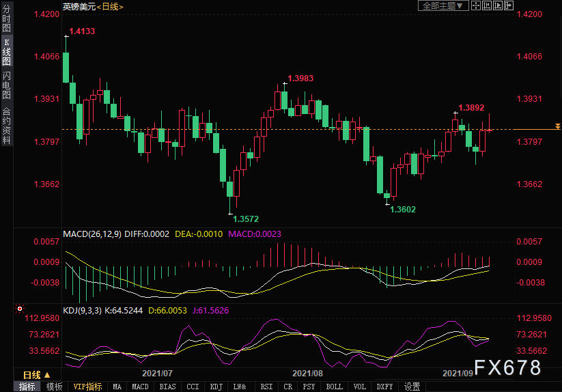The height and width of the screenshot is (392, 562).
Task: Click the jump-to-end chart icon
Action: [x=497, y=6]
